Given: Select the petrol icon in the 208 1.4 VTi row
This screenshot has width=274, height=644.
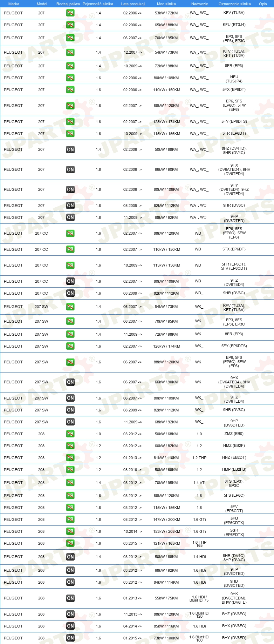Looking at the screenshot, I should [x=70, y=483].
